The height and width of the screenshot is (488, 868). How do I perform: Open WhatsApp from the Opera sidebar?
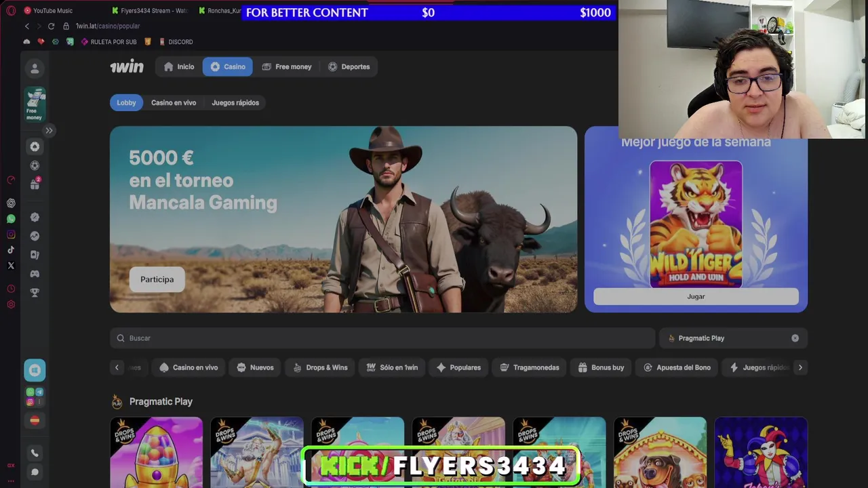coord(11,219)
